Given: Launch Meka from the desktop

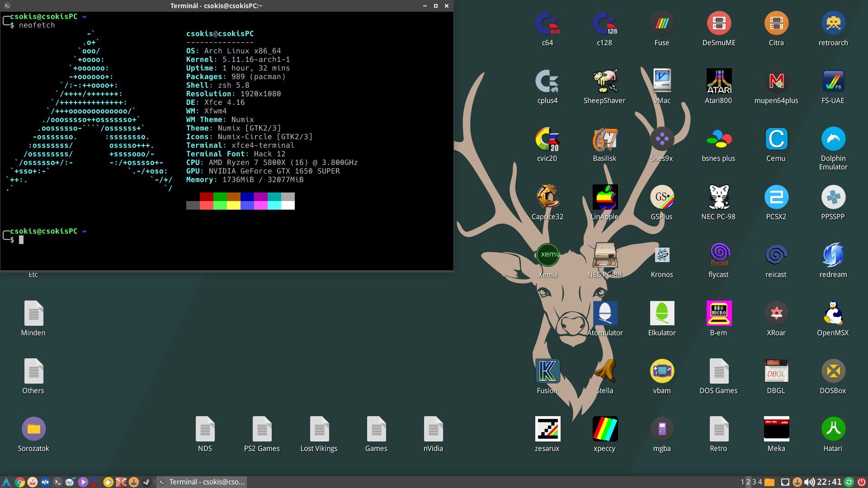Looking at the screenshot, I should point(776,429).
